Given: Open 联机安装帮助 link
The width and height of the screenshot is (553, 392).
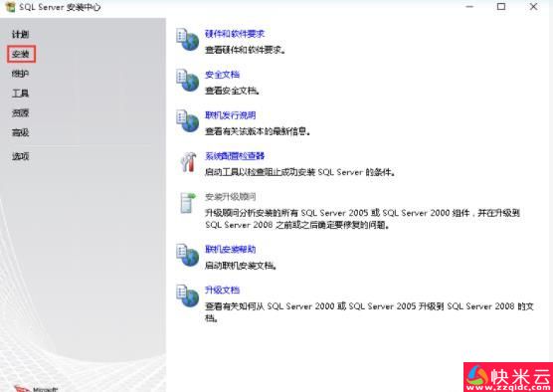Looking at the screenshot, I should tap(231, 250).
